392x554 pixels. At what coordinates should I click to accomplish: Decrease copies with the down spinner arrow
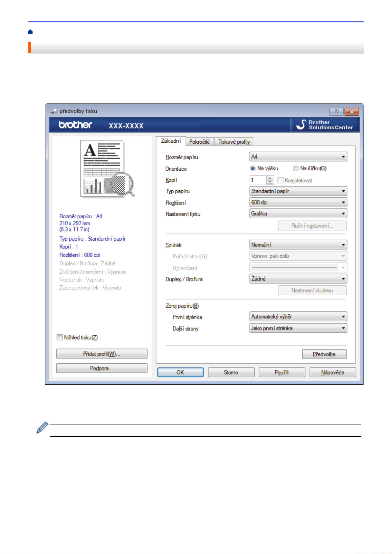click(270, 182)
